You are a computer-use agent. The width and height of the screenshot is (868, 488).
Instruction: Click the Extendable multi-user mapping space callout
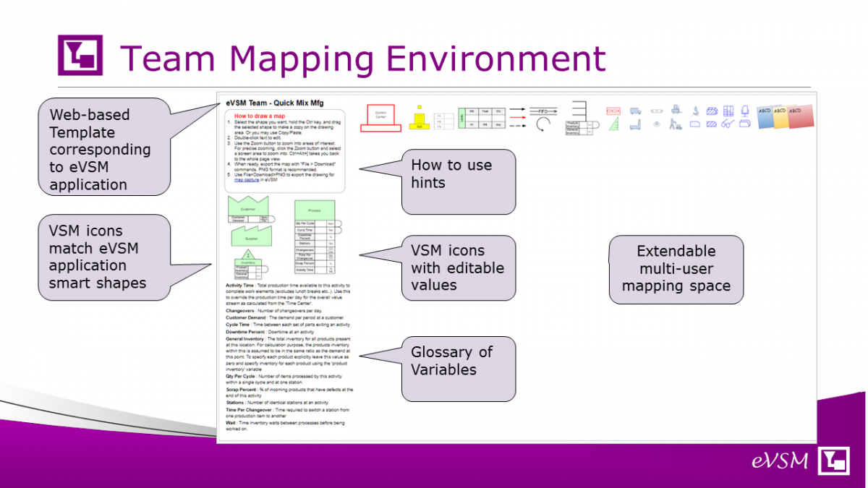[676, 269]
